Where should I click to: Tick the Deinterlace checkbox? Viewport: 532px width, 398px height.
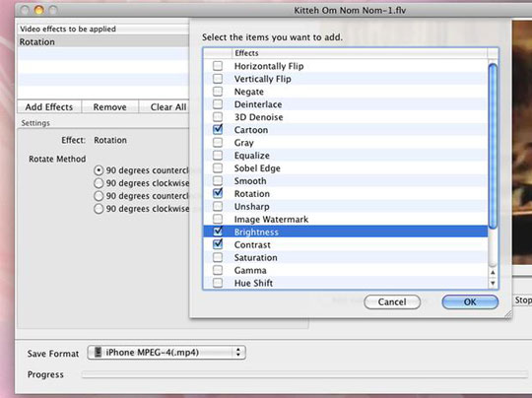pyautogui.click(x=218, y=104)
